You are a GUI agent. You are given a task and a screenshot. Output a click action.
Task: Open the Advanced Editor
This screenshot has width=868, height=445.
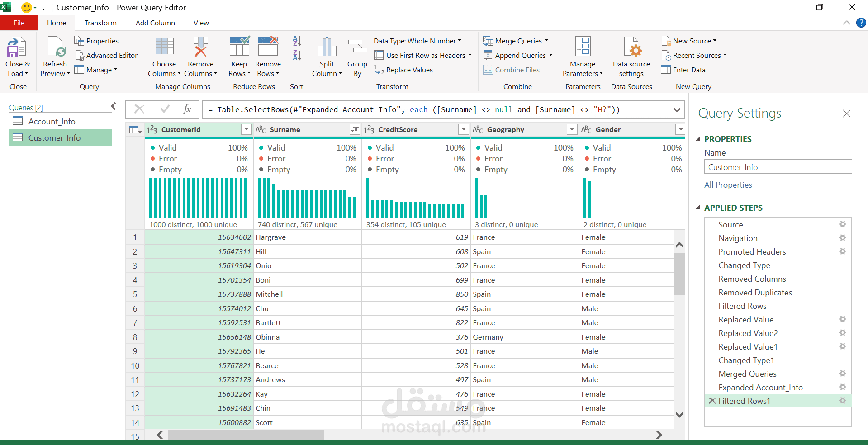click(x=106, y=55)
